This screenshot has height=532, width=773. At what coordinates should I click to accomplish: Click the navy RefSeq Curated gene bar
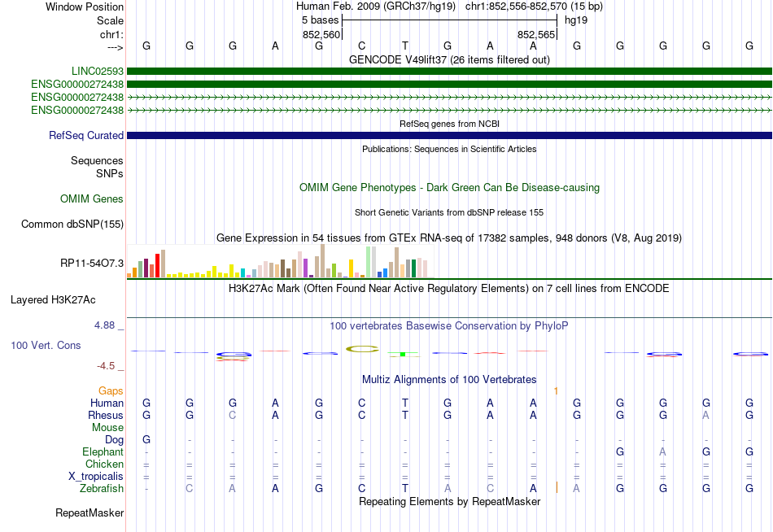click(x=449, y=135)
